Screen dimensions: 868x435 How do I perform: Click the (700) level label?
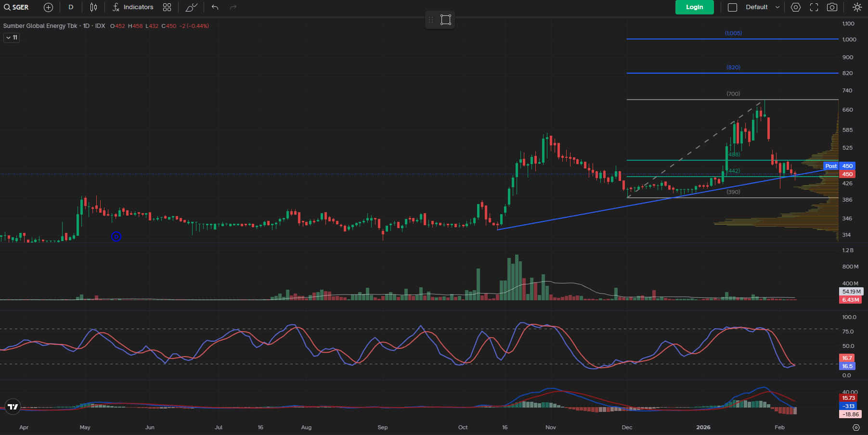[x=733, y=94]
